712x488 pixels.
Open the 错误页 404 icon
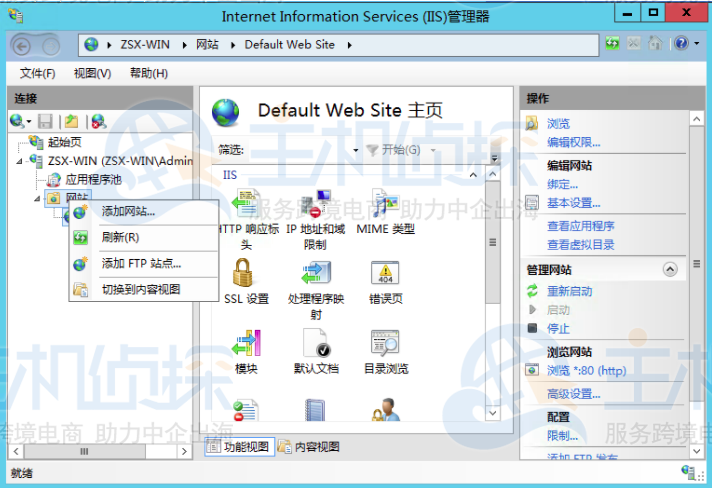tap(385, 272)
